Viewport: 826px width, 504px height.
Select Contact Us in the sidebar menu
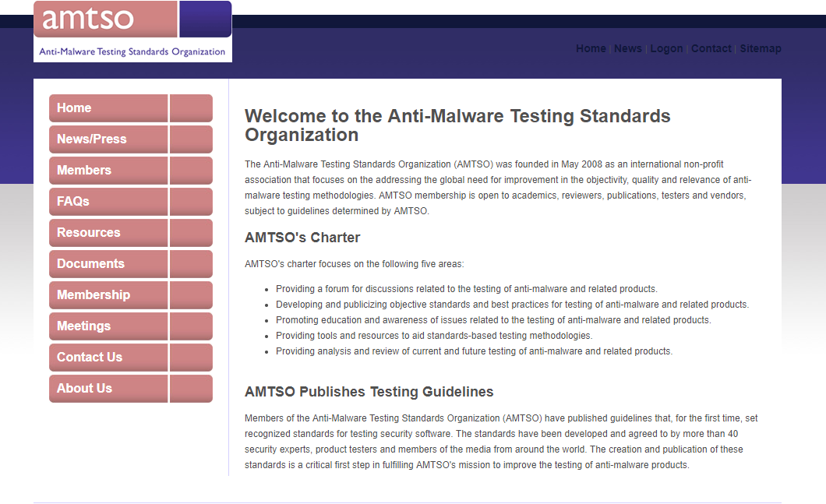pos(131,357)
